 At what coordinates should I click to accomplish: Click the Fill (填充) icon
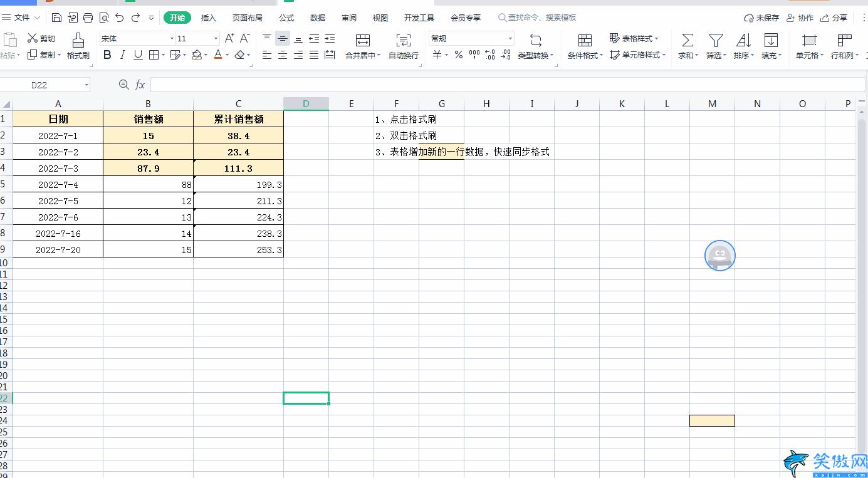(x=771, y=41)
